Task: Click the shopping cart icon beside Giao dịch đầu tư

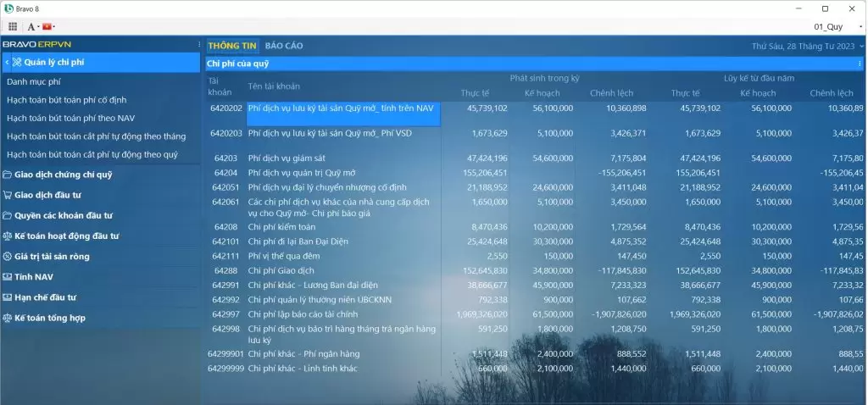Action: 8,195
